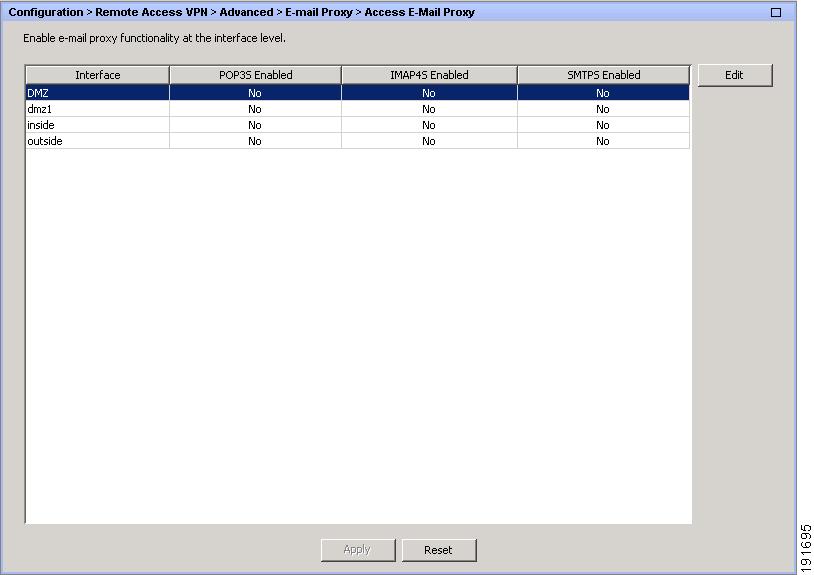Click the Edit button
This screenshot has width=814, height=575.
click(735, 75)
